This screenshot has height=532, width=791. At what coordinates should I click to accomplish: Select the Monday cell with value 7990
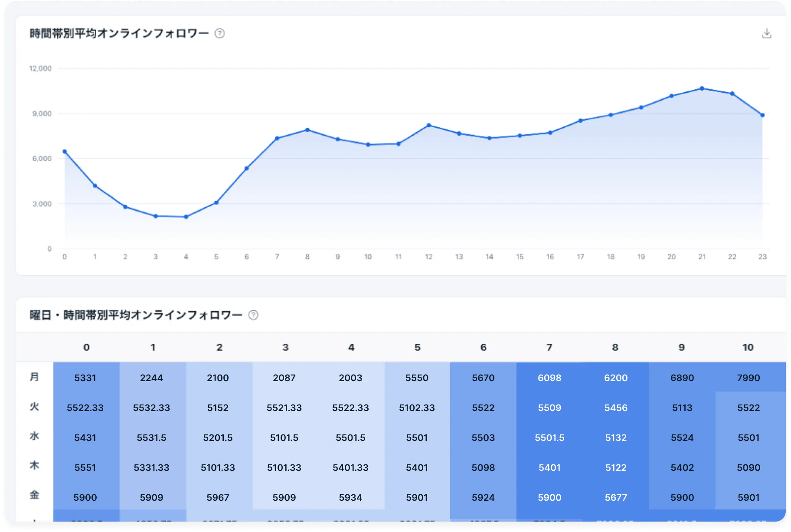748,378
